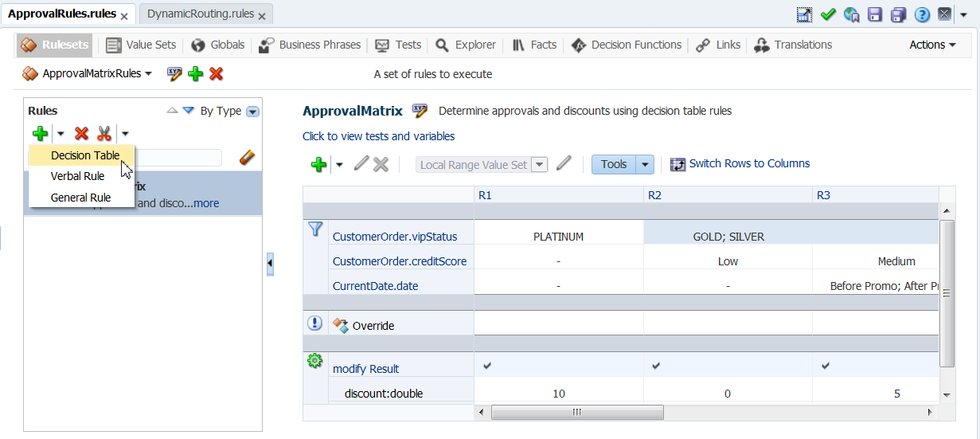Viewport: 980px width, 439px height.
Task: Toggle the modify Result checkmark for R3
Action: [x=826, y=366]
